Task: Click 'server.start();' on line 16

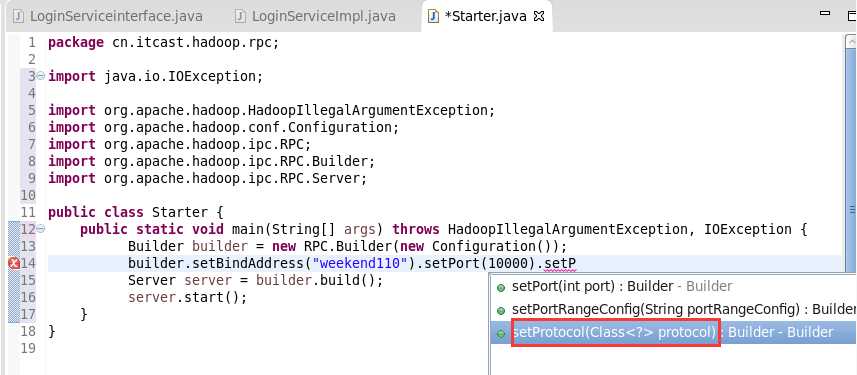Action: [187, 297]
